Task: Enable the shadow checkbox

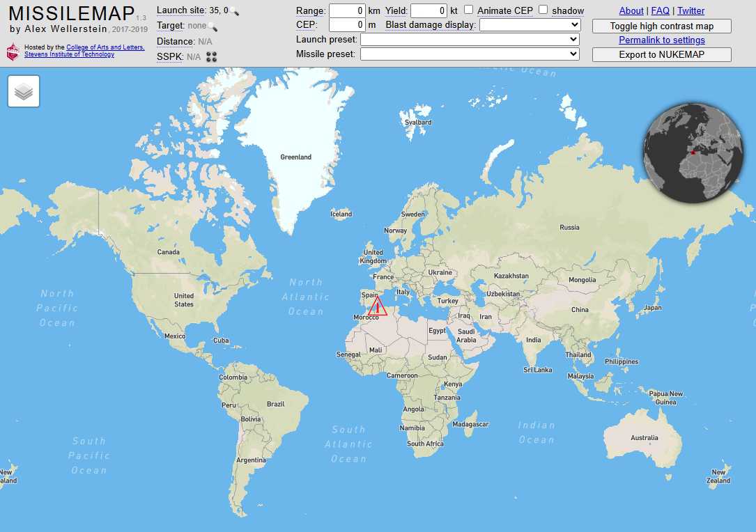Action: tap(543, 10)
